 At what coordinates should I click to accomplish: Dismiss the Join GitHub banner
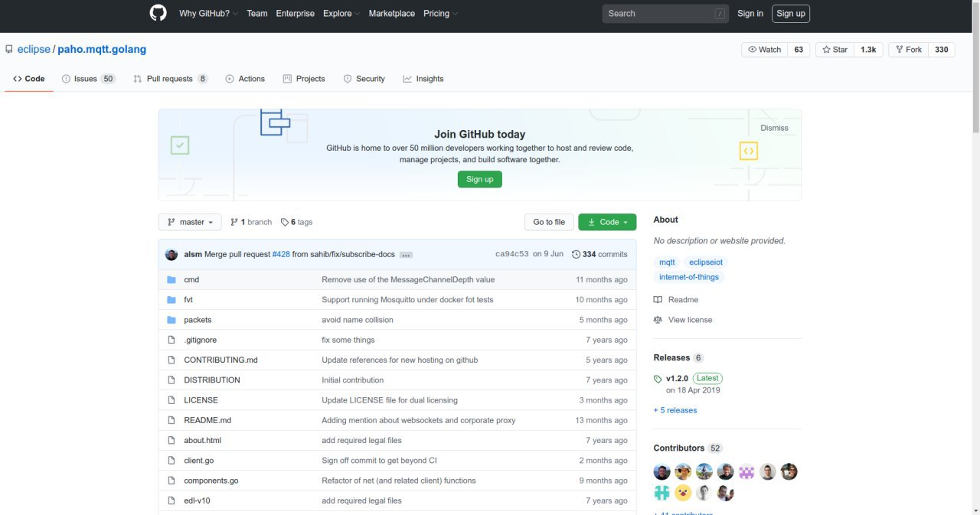tap(774, 128)
